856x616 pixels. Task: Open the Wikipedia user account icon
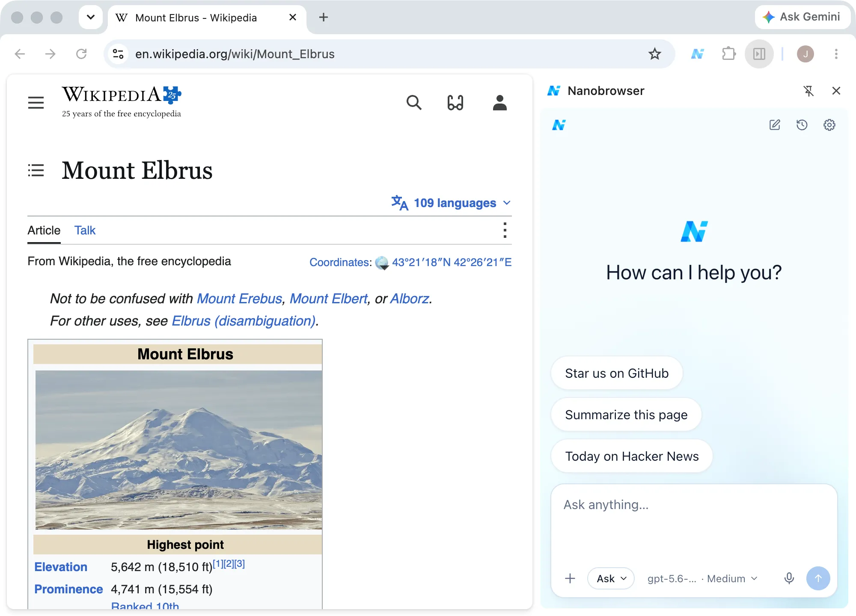(x=499, y=103)
